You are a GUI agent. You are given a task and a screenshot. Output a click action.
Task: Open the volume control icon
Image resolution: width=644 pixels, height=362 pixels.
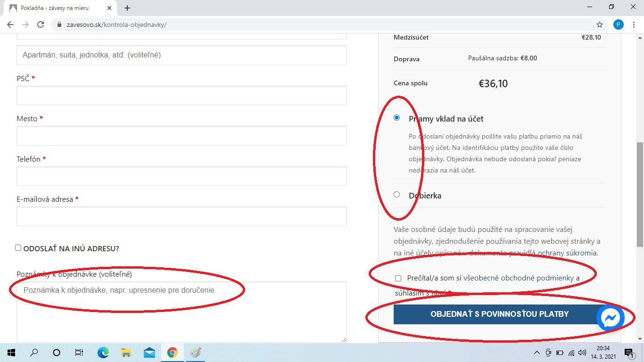click(x=582, y=353)
